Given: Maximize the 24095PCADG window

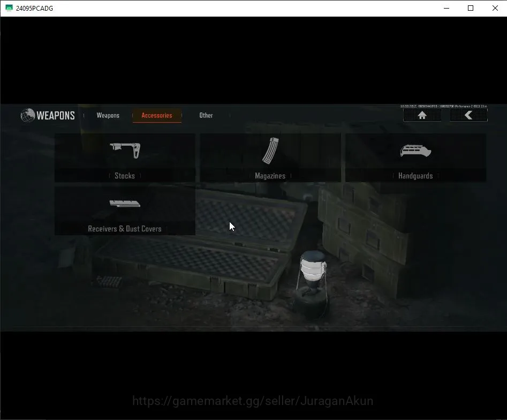Looking at the screenshot, I should click(471, 8).
